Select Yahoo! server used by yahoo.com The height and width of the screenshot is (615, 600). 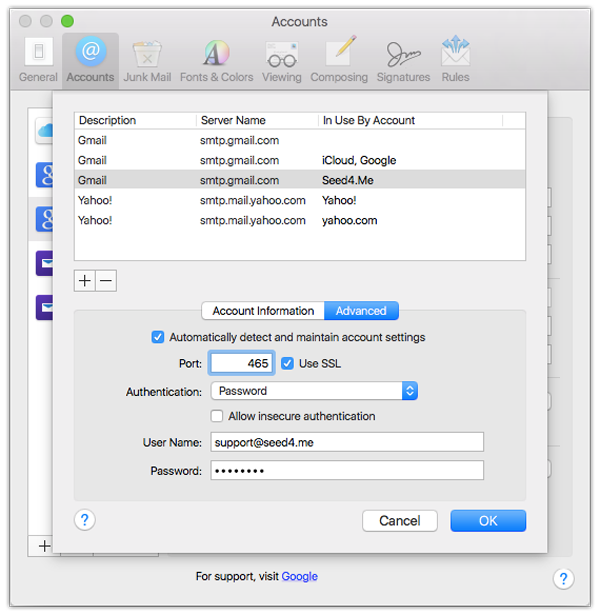coord(300,220)
